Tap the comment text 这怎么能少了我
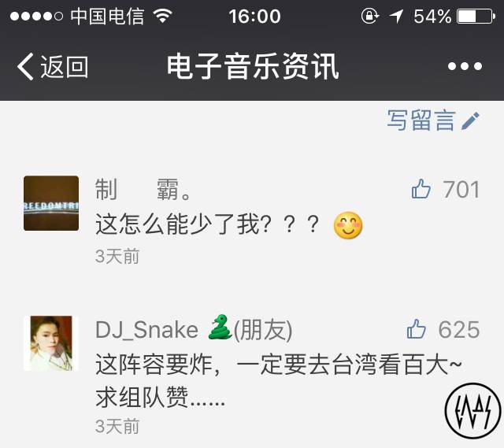This screenshot has width=504, height=448. click(183, 224)
